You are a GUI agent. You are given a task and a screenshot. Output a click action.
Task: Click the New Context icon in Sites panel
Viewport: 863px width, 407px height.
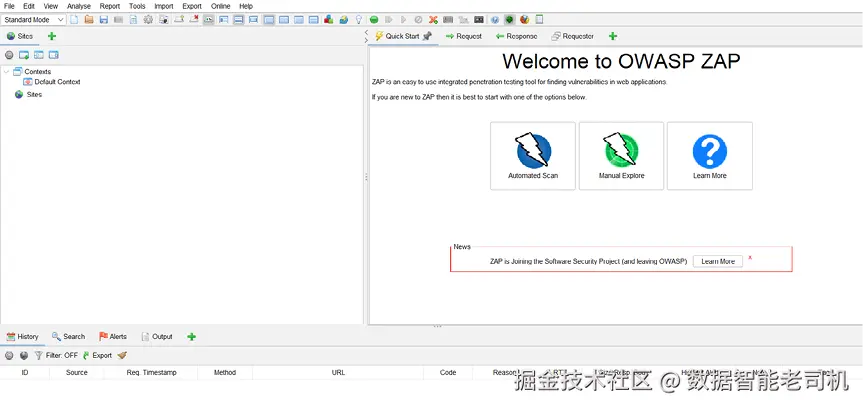[24, 55]
